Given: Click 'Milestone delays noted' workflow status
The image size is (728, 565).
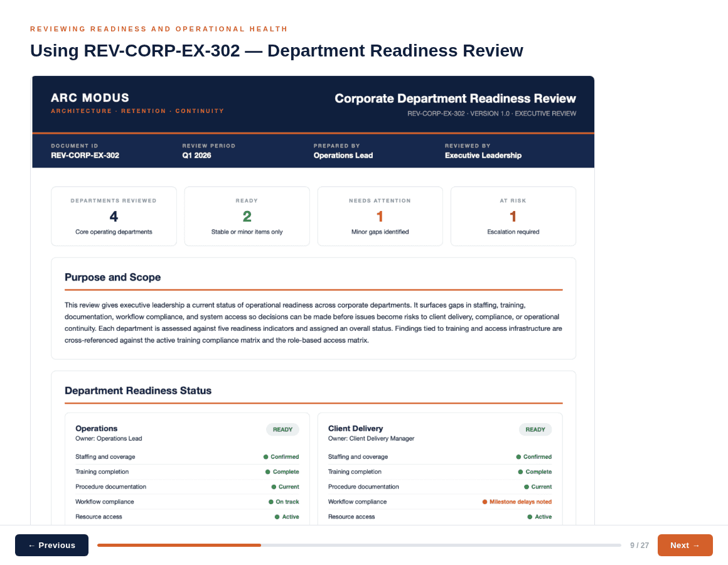Looking at the screenshot, I should (517, 502).
